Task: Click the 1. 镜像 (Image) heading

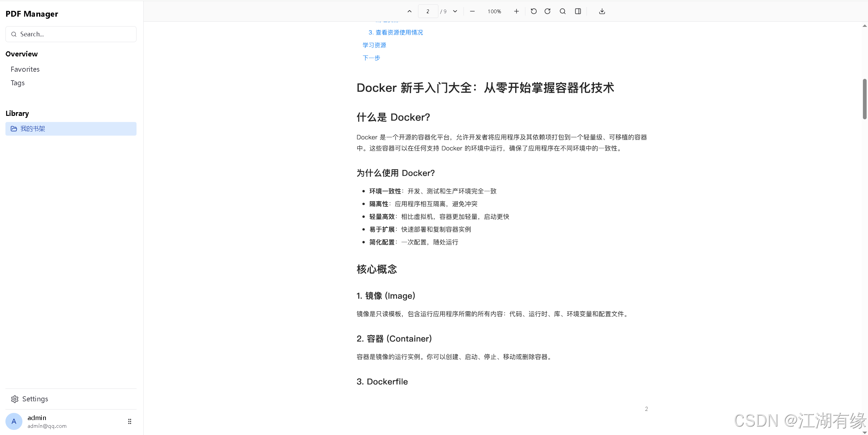Action: tap(386, 295)
